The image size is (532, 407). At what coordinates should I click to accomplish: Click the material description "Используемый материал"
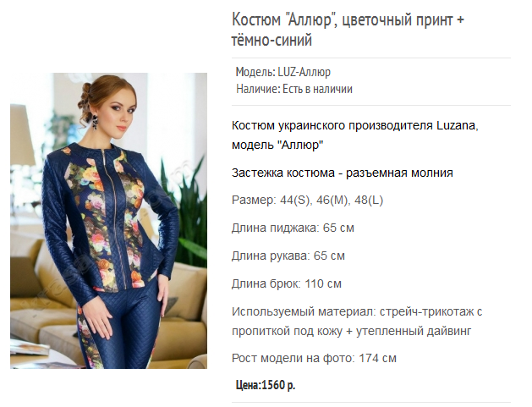point(357,322)
